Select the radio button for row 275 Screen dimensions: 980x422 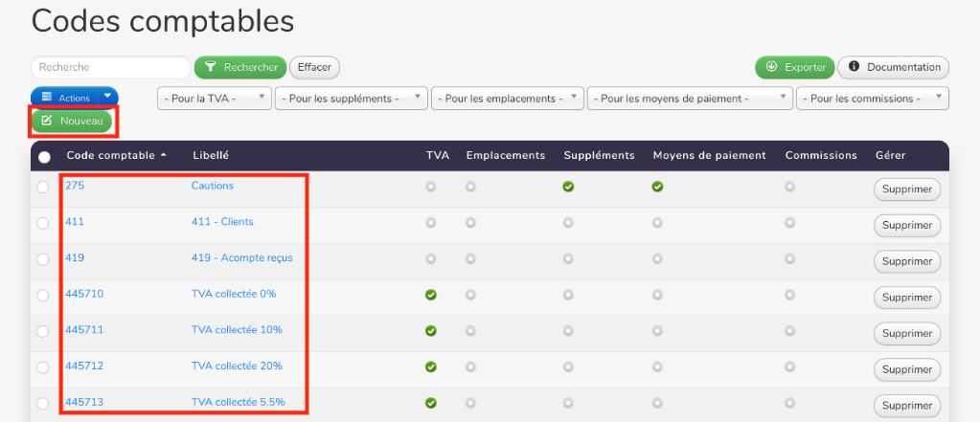click(x=43, y=188)
